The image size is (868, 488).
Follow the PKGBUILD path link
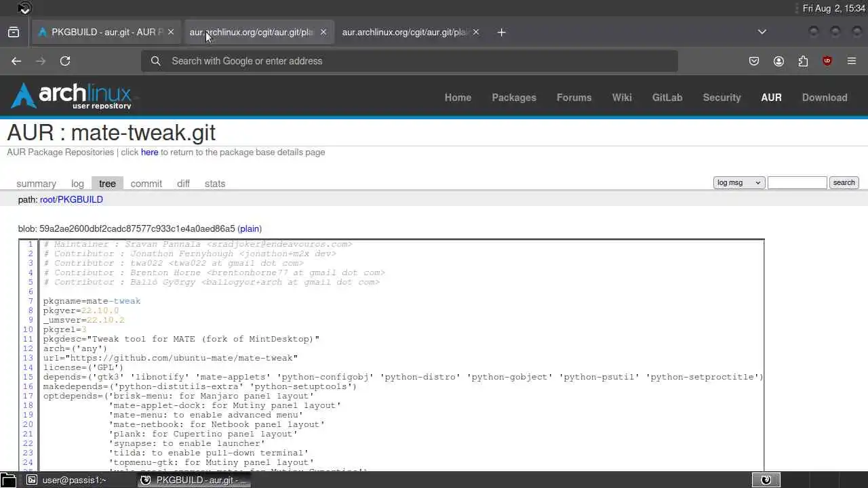point(80,200)
